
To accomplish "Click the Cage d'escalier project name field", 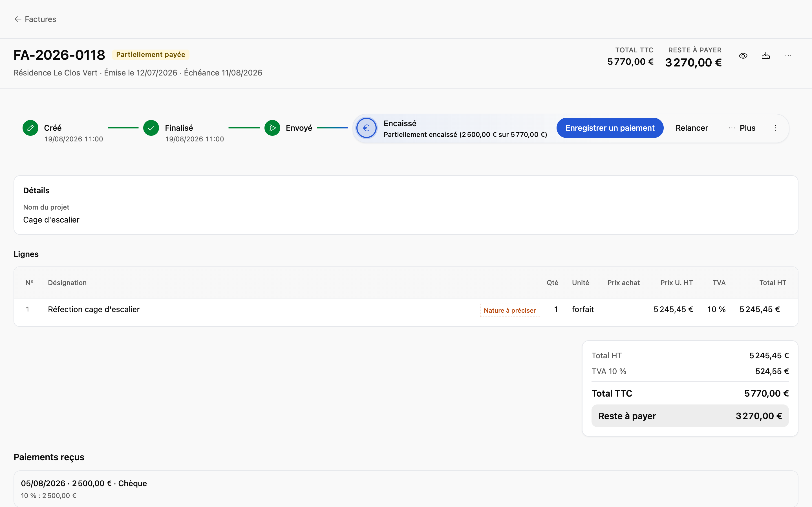I will (x=51, y=220).
